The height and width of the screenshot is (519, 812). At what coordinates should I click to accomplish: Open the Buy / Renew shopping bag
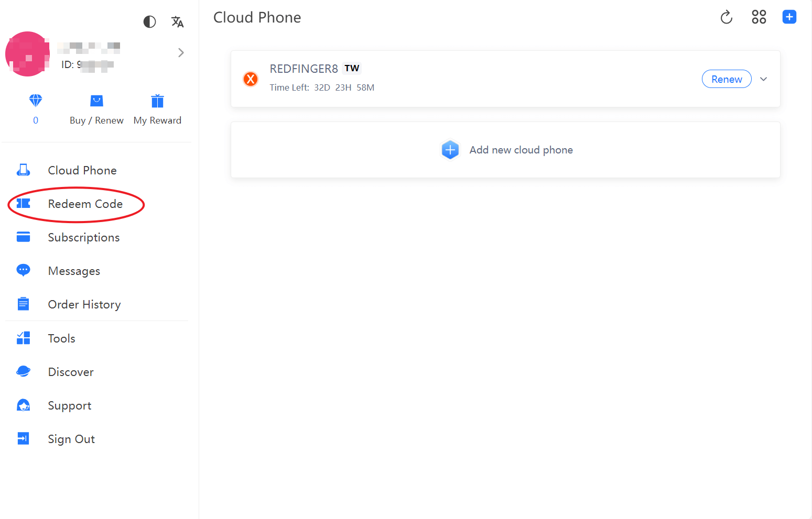[x=96, y=101]
